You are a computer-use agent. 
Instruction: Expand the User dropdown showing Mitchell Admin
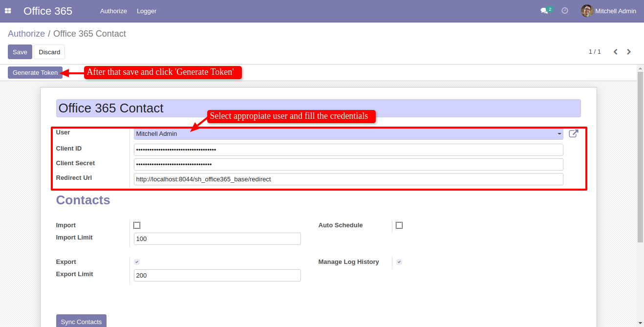[x=348, y=134]
